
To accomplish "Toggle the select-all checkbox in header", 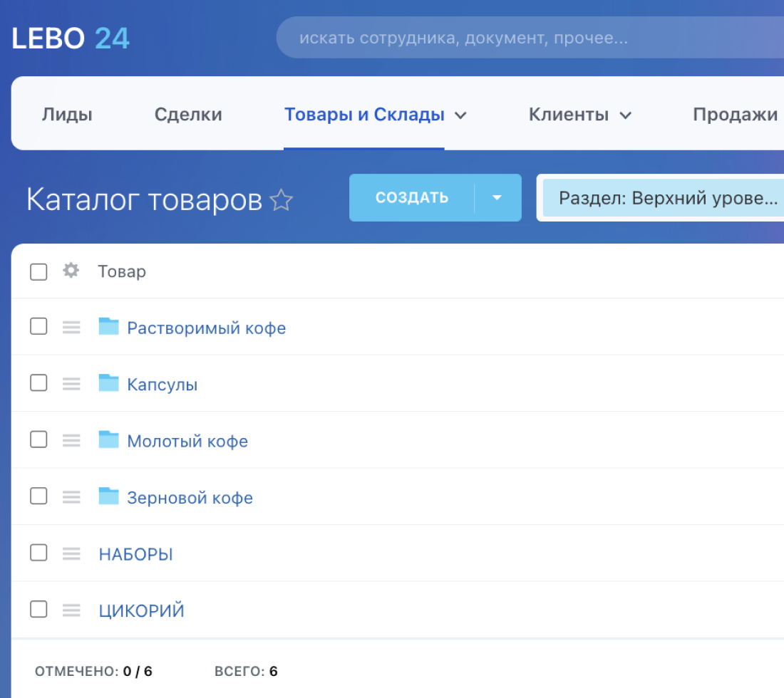I will [38, 271].
